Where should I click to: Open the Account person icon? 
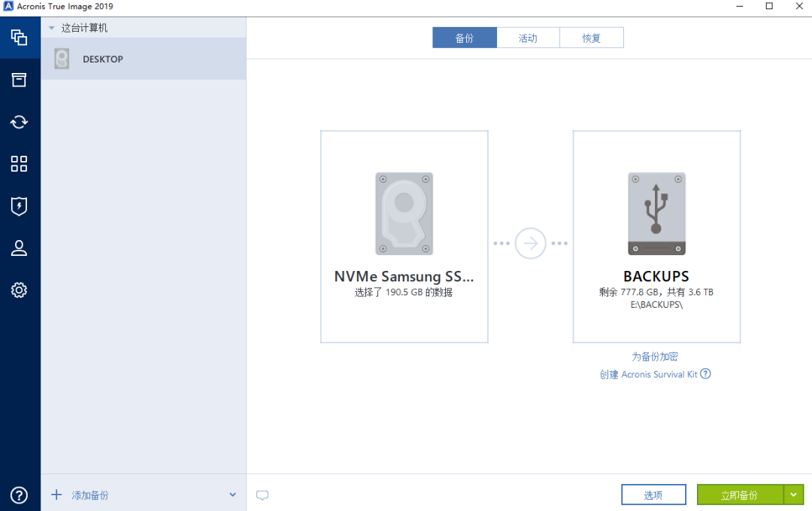pyautogui.click(x=19, y=248)
